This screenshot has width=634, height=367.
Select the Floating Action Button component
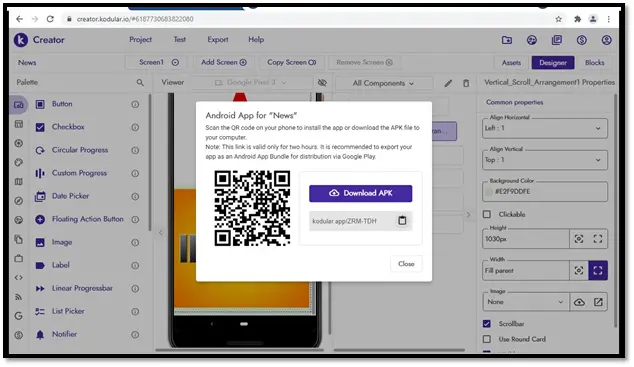tap(87, 219)
